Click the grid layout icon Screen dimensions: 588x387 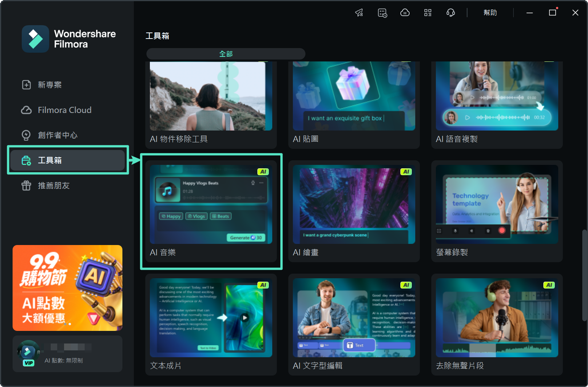point(428,13)
